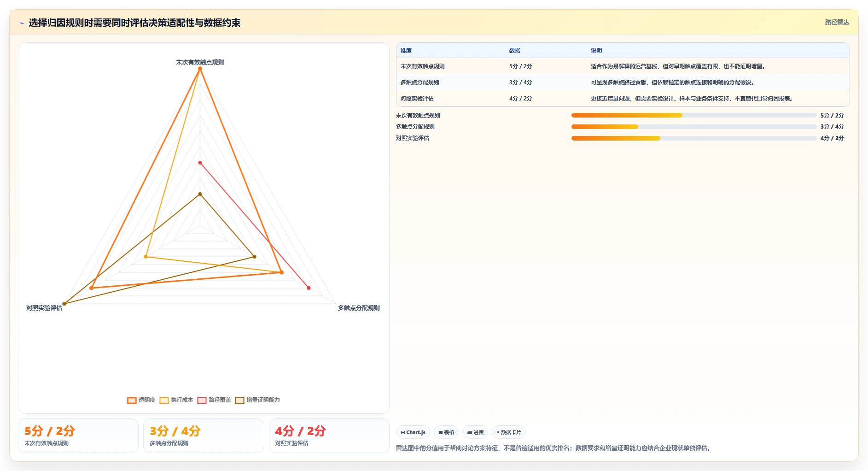Viewport: 868px width, 471px height.
Task: Click description starting 适合作为易解释的运营基线
Action: 679,66
